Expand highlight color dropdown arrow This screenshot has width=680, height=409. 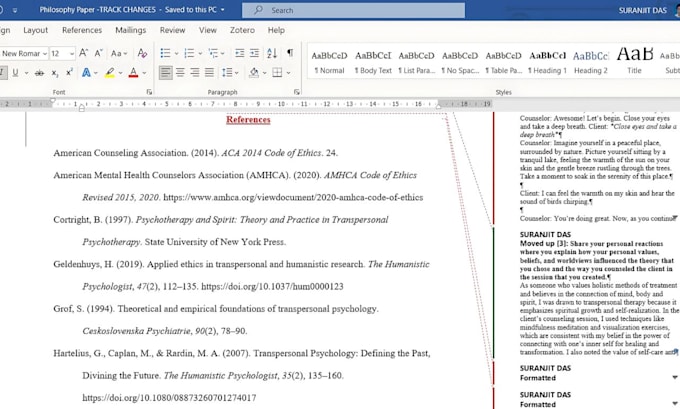coord(121,73)
